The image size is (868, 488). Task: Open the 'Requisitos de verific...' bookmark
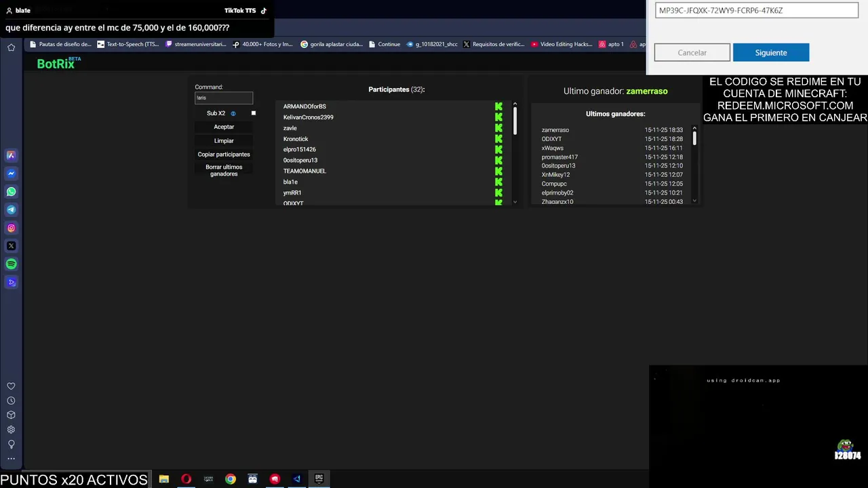(x=494, y=44)
